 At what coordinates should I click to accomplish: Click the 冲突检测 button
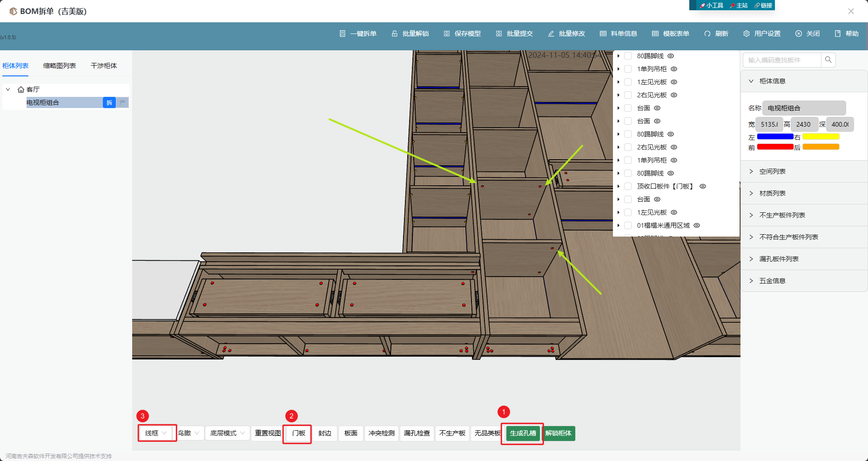381,433
